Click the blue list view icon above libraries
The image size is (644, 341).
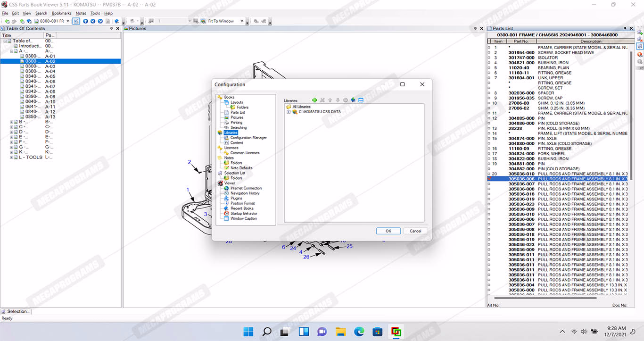tap(361, 100)
